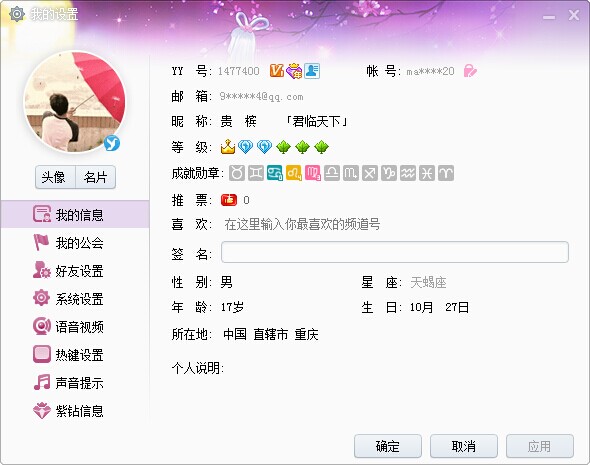Click the 名片 button under the avatar

(x=96, y=177)
